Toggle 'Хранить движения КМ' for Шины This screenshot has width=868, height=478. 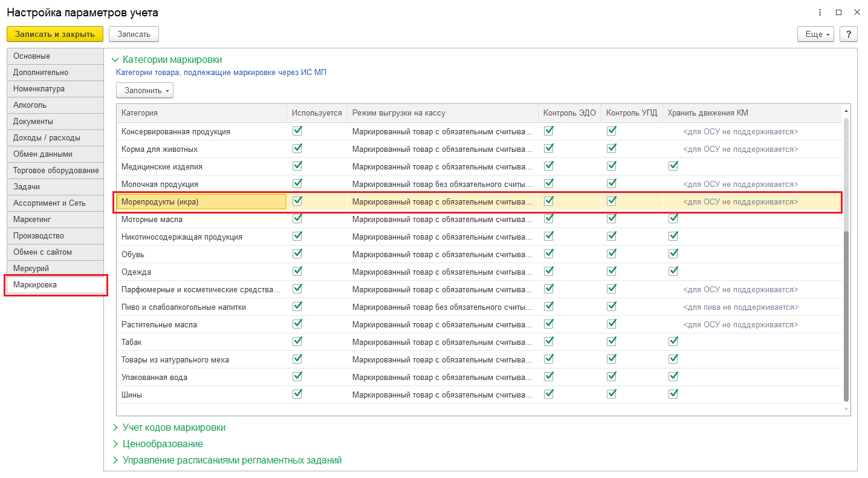click(x=673, y=394)
